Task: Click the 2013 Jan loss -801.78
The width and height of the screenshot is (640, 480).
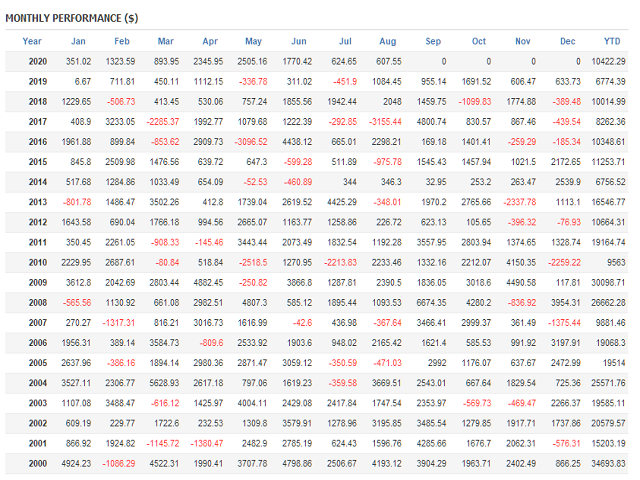Action: [77, 202]
